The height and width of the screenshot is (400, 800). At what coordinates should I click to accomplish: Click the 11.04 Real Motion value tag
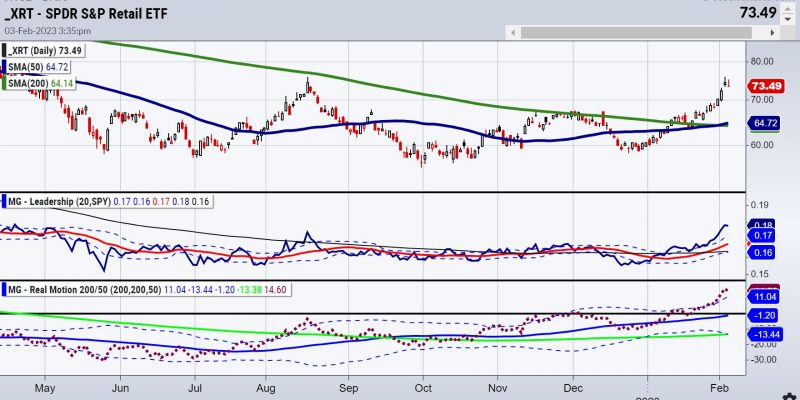pyautogui.click(x=764, y=296)
